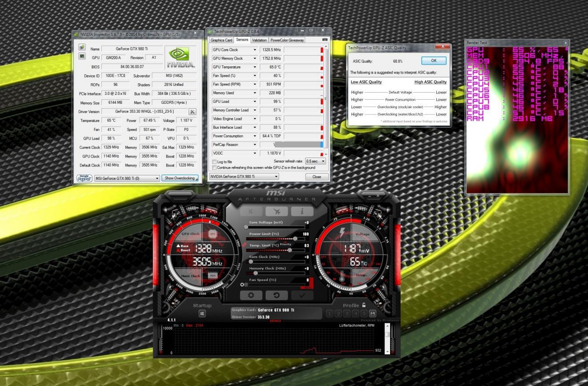Click the sensor monitoring icon in NVIDIA Inspector

point(82,56)
